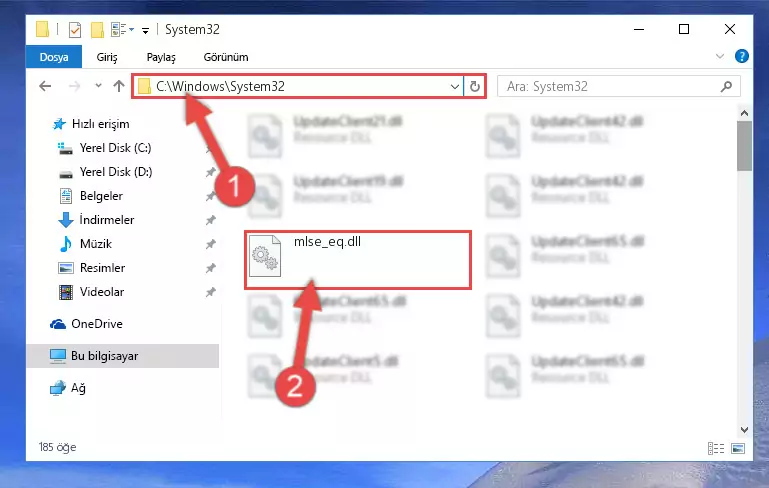Click the Ara: System32 search field
This screenshot has width=769, height=488.
pyautogui.click(x=618, y=87)
